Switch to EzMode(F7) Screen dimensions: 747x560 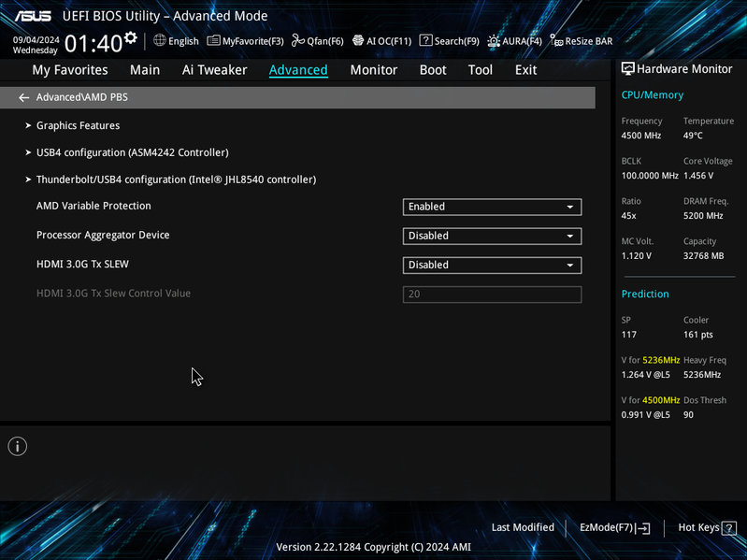point(614,527)
